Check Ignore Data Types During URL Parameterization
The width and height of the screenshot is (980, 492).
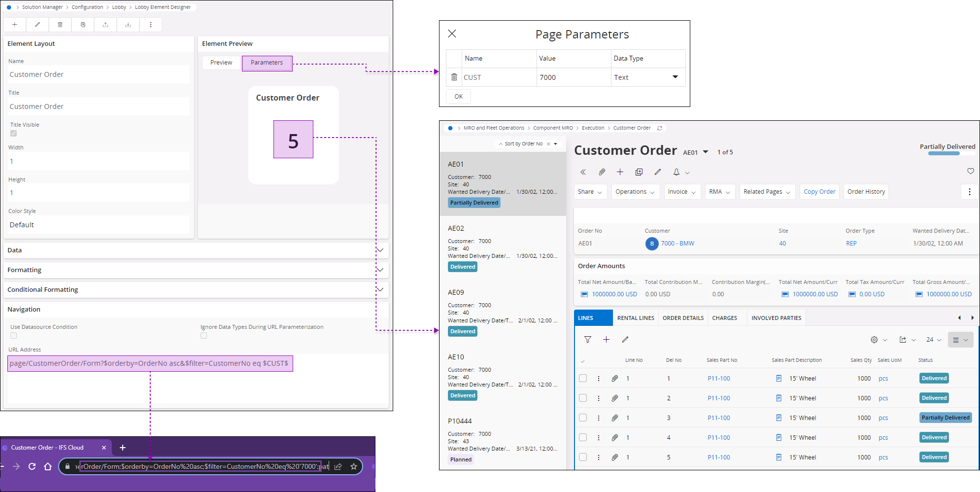click(204, 336)
